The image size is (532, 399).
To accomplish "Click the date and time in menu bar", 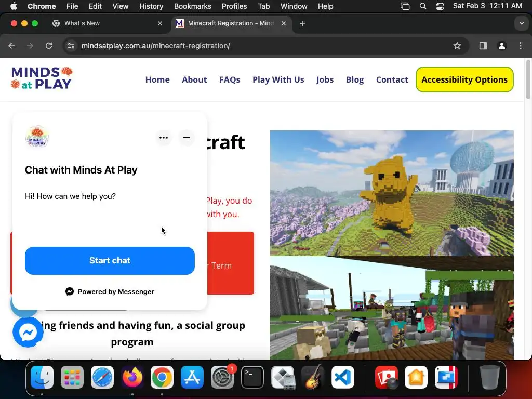I will coord(487,6).
